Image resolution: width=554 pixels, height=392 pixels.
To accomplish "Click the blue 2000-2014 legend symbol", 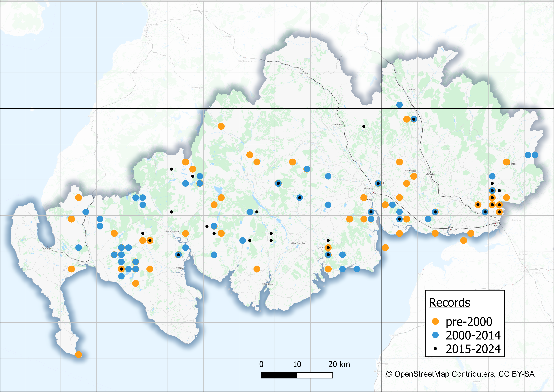I will (x=435, y=335).
